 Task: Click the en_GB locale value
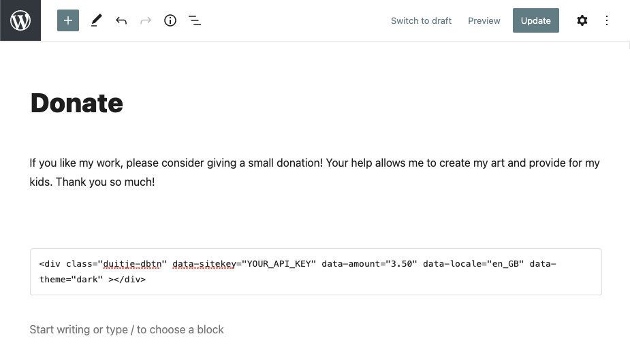pos(505,264)
